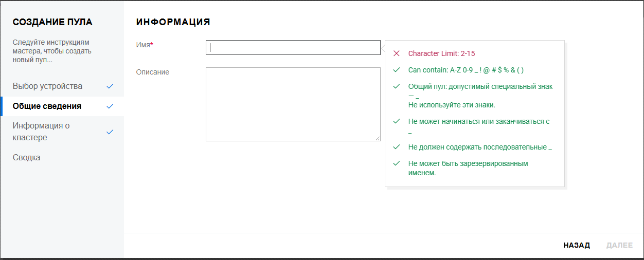Click the checkmark beside Информация о кластере
This screenshot has height=260, width=644.
110,132
